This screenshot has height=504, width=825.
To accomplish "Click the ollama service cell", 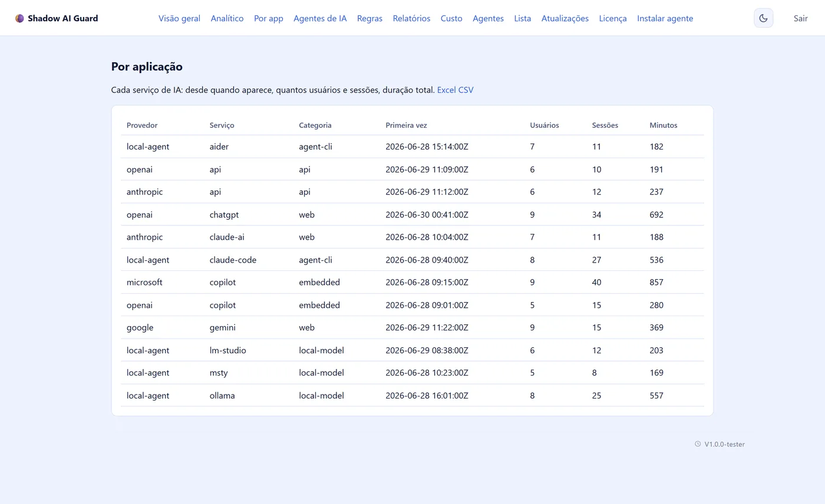I will [222, 396].
